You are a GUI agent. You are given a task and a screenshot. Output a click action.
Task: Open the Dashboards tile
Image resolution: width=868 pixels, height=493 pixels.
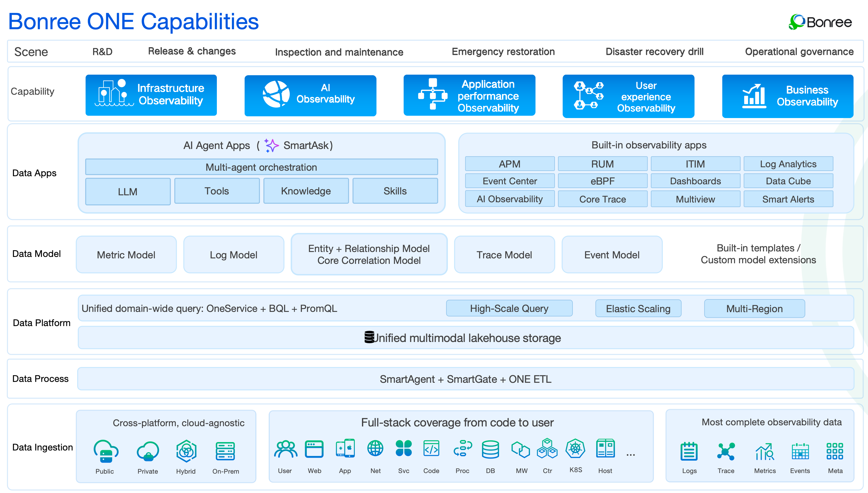pos(695,181)
